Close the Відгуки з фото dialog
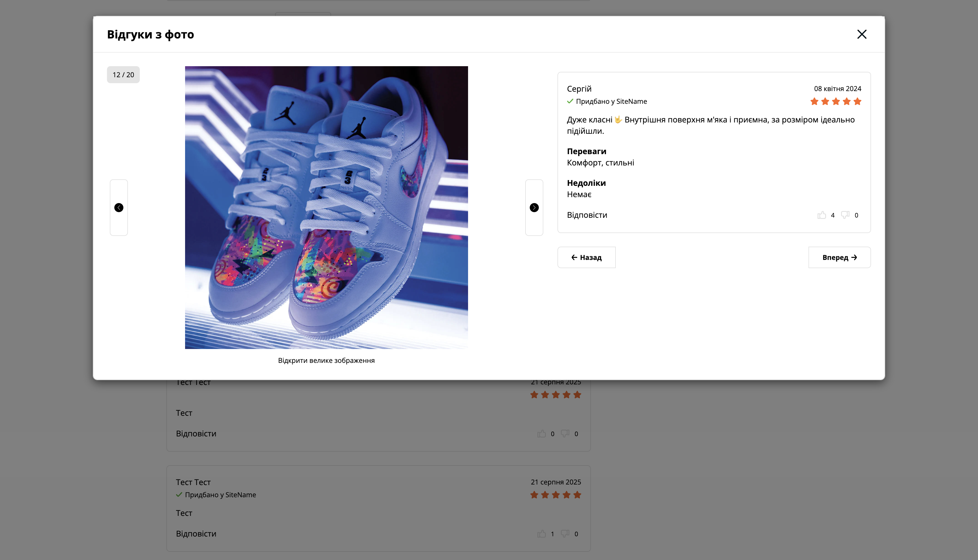This screenshot has width=978, height=560. [861, 34]
